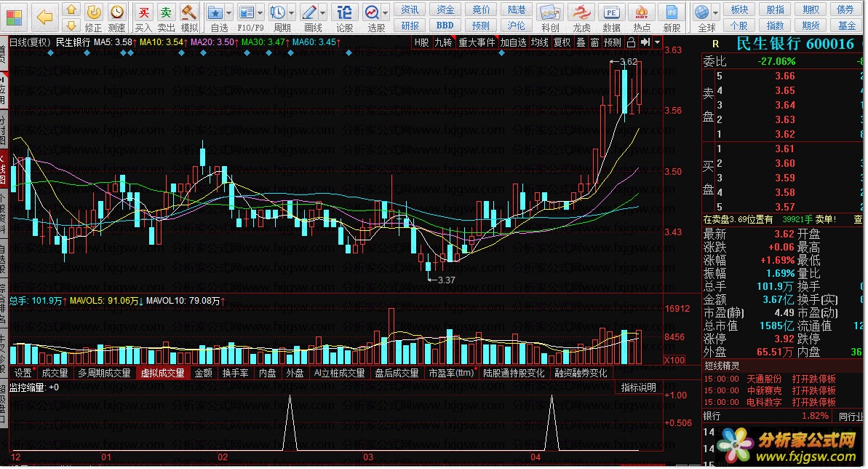Click the 民生银行 600016 stock title
The height and width of the screenshot is (469, 868).
coord(795,44)
